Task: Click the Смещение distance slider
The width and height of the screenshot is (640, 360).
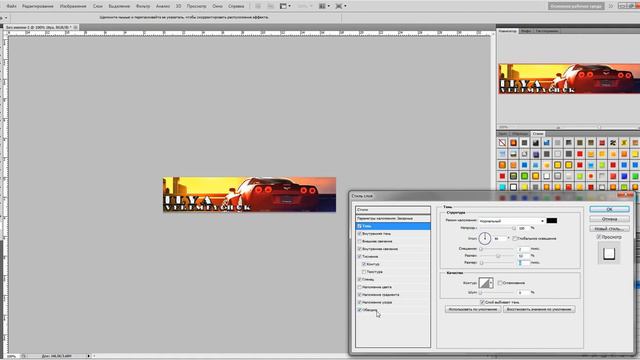Action: coord(497,249)
